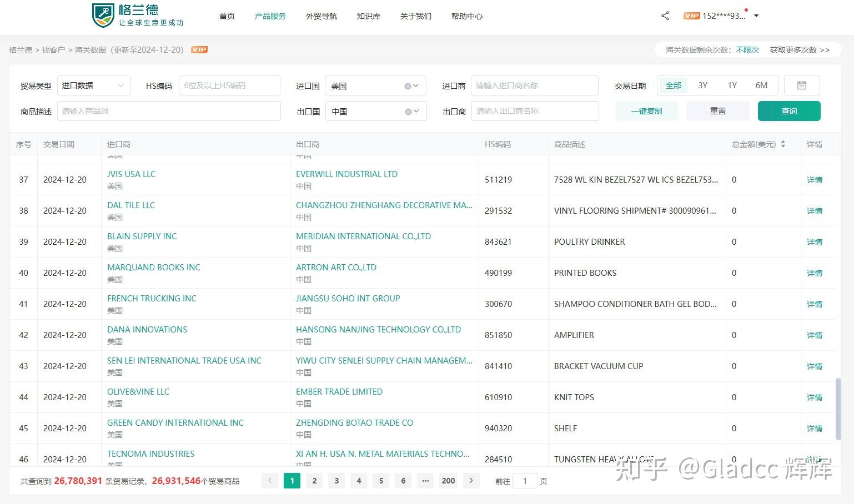Click the 格兰德 logo
The width and height of the screenshot is (854, 504).
coord(138,16)
